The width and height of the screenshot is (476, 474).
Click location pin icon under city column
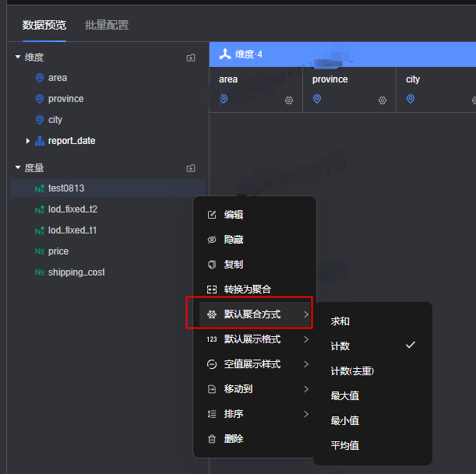(411, 99)
